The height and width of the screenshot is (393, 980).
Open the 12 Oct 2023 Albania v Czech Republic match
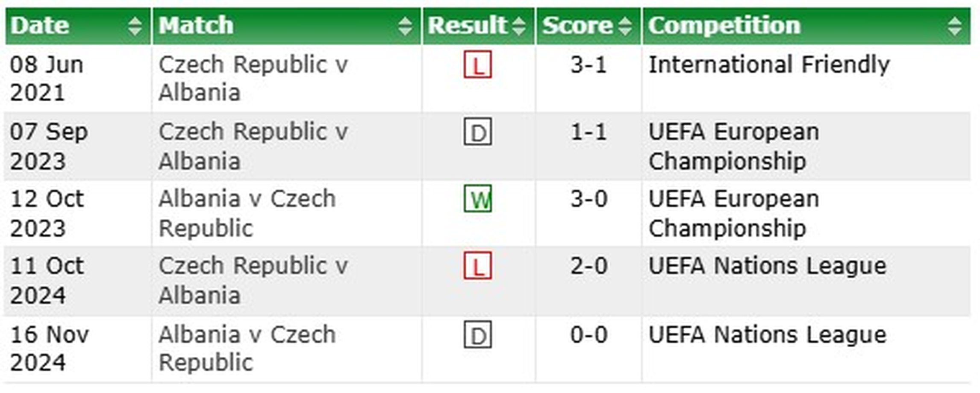247,213
